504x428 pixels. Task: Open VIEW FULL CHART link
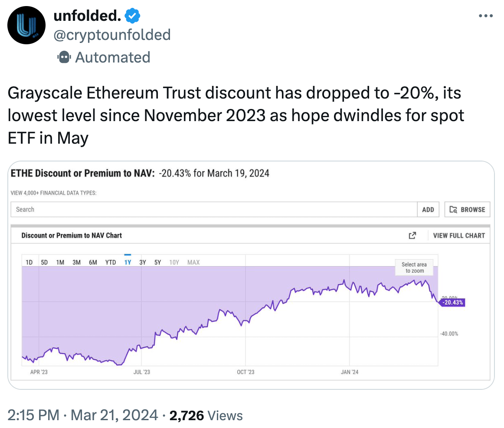[458, 235]
